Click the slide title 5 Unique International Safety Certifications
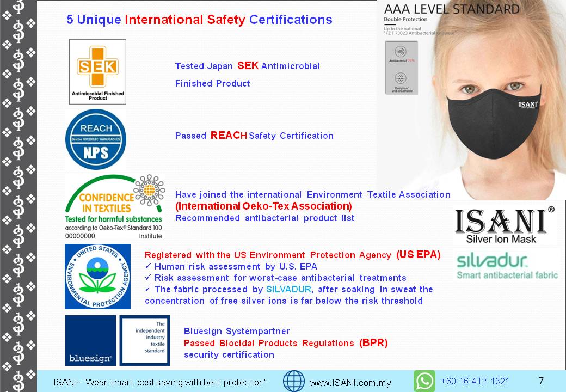Image resolution: width=566 pixels, height=392 pixels. (x=199, y=20)
